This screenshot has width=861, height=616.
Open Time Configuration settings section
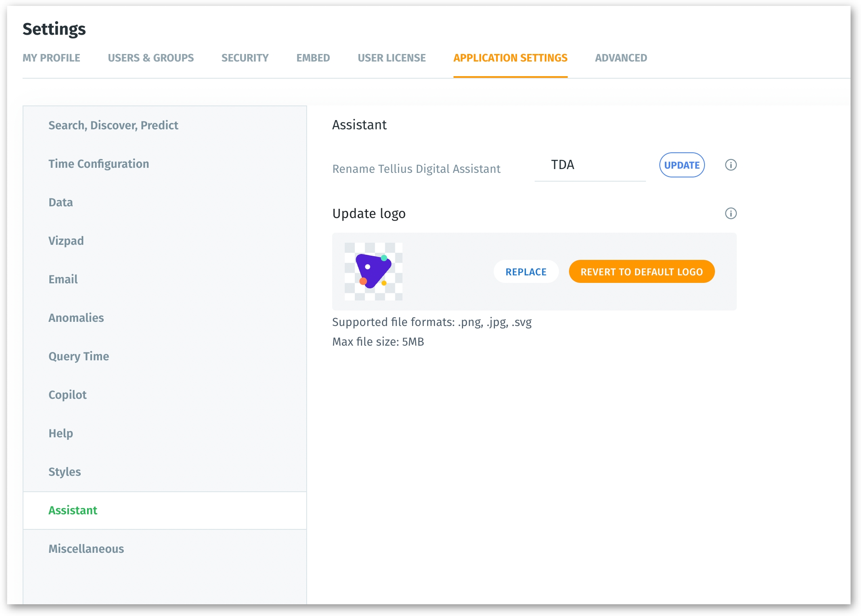[99, 164]
